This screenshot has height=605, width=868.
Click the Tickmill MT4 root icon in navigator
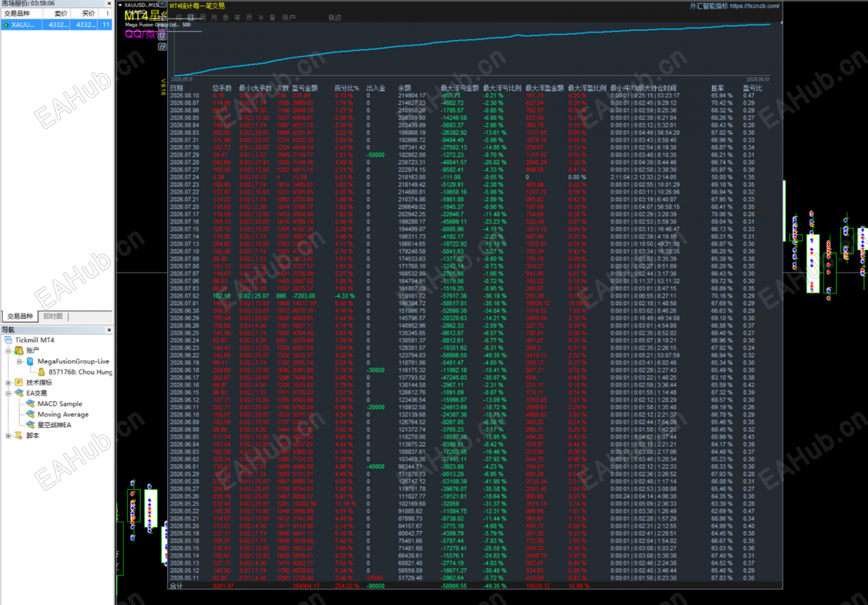(x=9, y=340)
